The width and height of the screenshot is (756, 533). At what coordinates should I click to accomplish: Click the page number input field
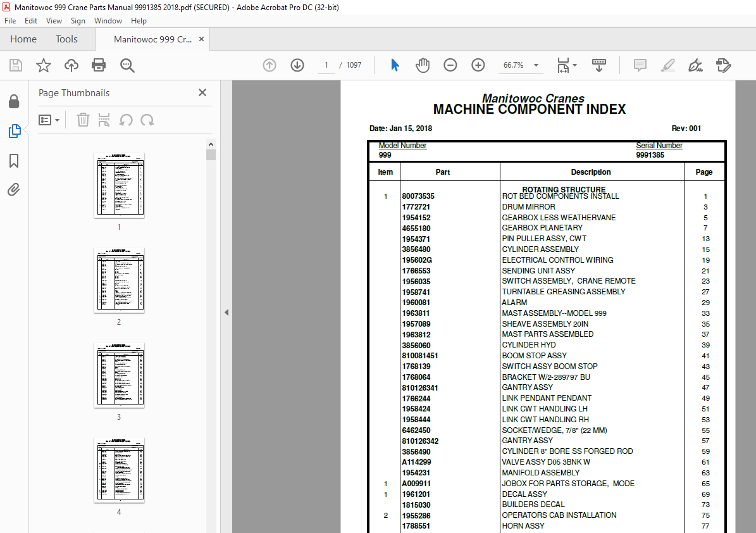(326, 65)
